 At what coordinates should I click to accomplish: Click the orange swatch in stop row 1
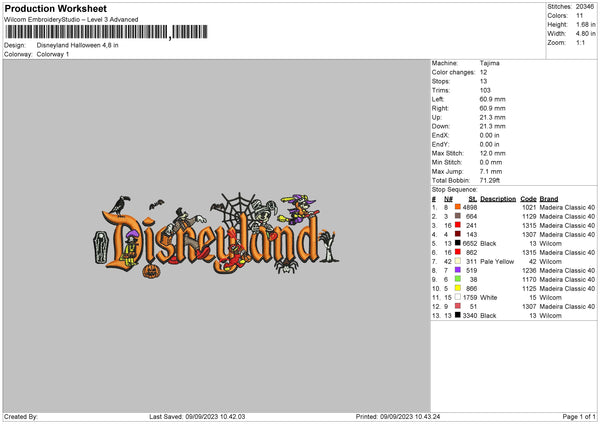pyautogui.click(x=458, y=207)
